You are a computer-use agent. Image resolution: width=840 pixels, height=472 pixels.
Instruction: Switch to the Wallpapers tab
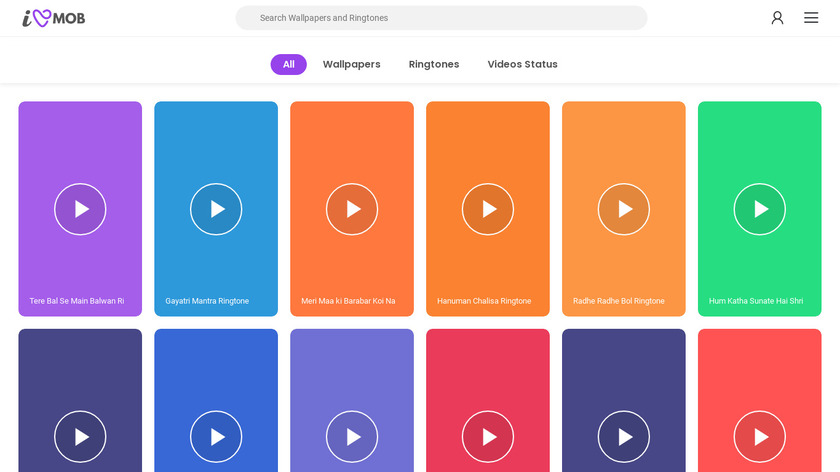pos(351,64)
